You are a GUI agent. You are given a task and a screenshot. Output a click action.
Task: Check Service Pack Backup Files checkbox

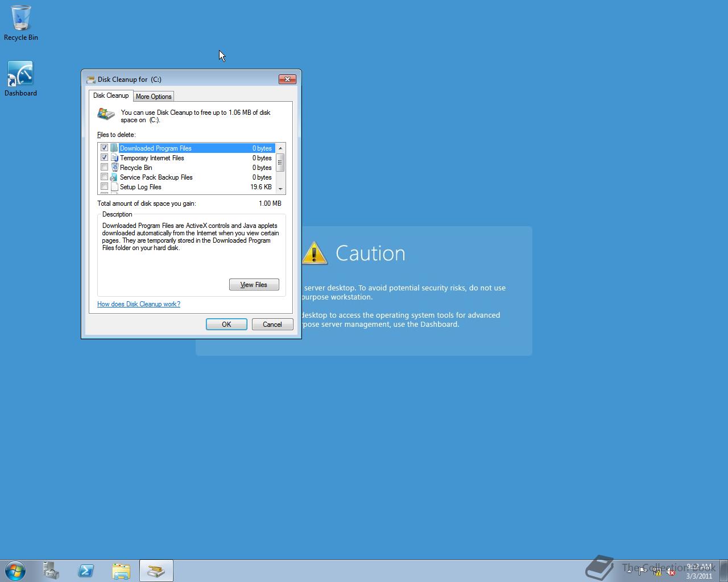coord(104,177)
